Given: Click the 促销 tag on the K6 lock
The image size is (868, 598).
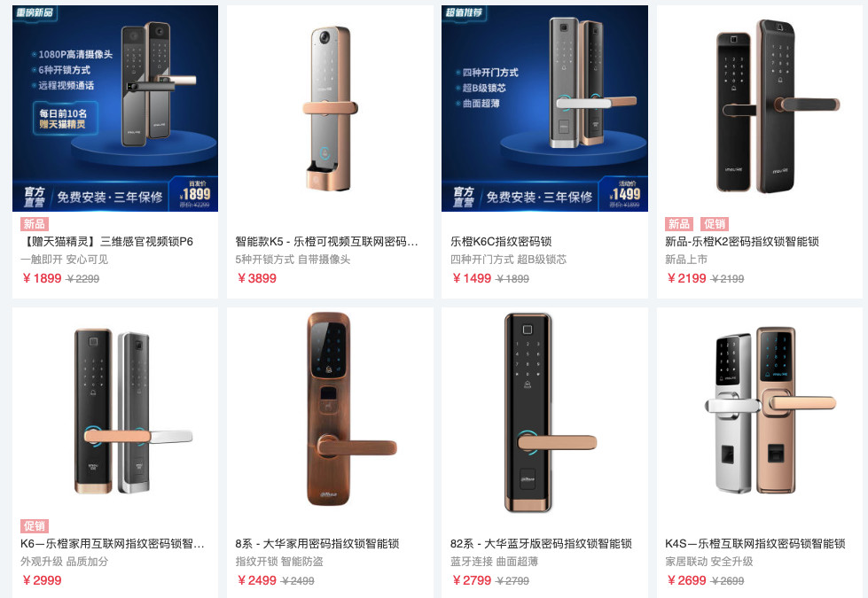Looking at the screenshot, I should point(35,526).
